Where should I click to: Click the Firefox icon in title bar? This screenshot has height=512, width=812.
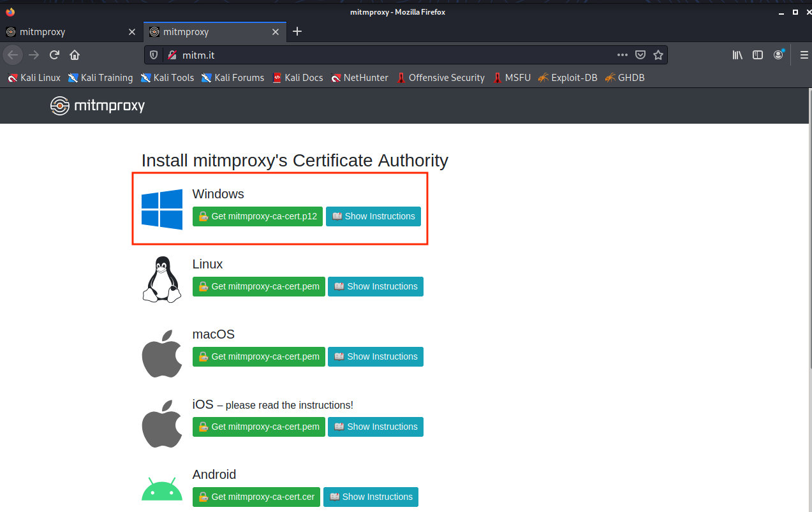coord(10,11)
